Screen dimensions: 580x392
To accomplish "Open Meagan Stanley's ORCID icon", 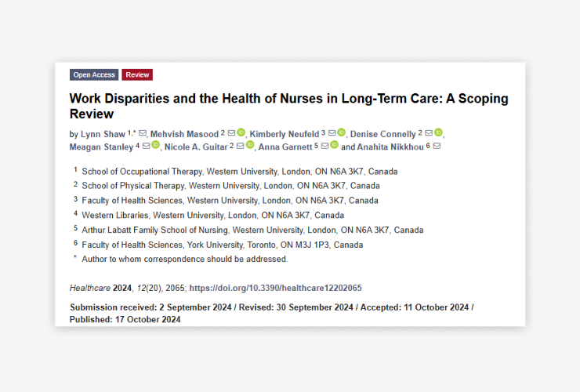I will click(x=156, y=145).
